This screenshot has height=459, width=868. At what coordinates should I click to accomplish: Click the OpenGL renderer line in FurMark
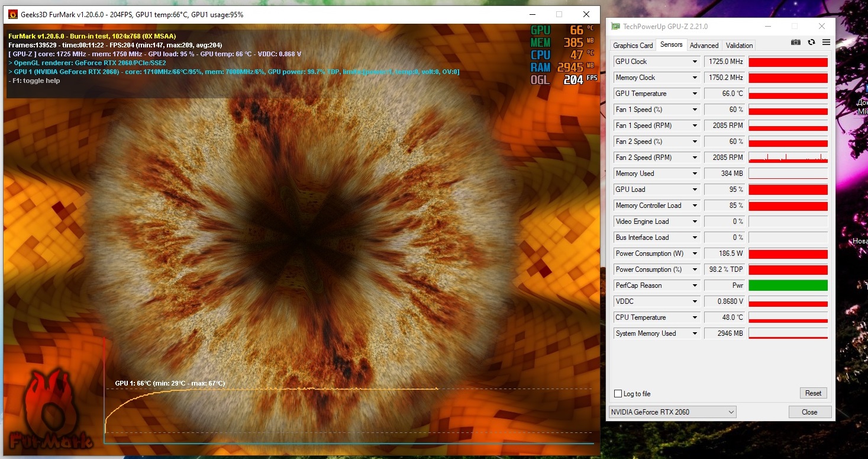(x=87, y=63)
